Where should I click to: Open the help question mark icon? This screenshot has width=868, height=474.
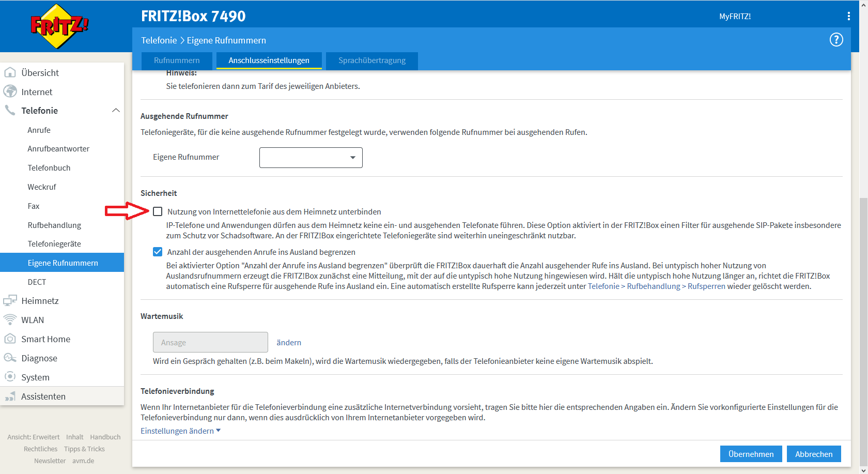point(836,40)
